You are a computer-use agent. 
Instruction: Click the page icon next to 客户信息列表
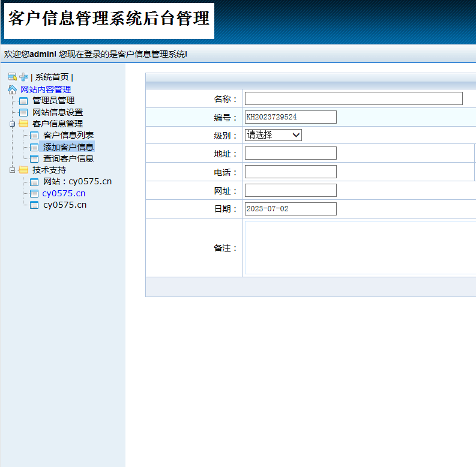click(34, 136)
